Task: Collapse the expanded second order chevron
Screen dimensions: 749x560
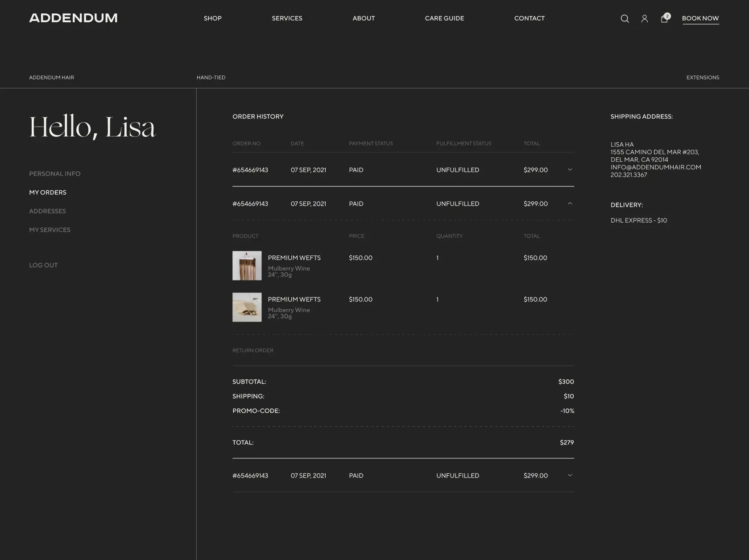Action: pyautogui.click(x=570, y=204)
